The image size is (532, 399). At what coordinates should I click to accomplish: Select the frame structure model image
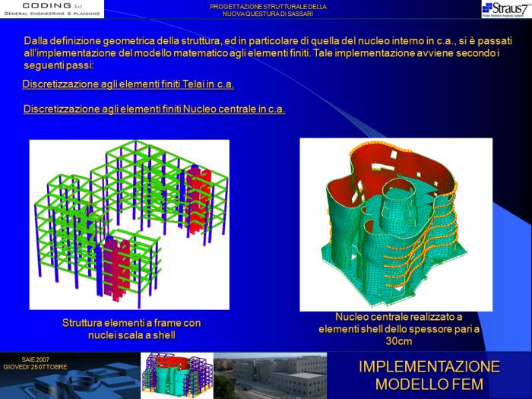[x=128, y=224]
